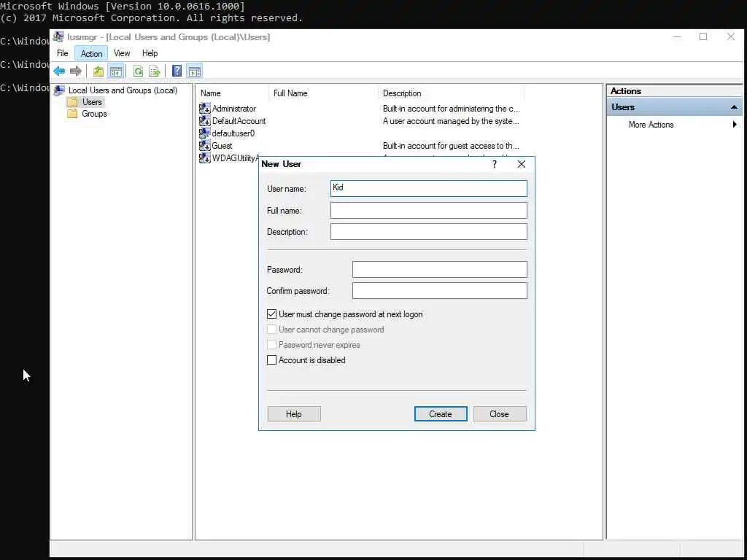Close the New User dialog with X
Screen dimensions: 747x560
click(x=522, y=164)
